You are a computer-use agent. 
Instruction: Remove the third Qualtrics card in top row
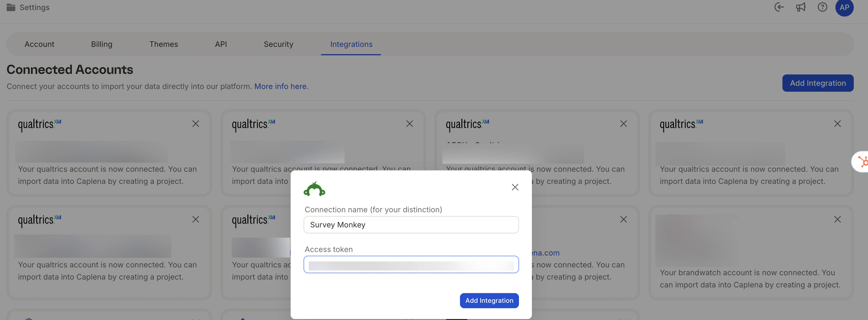pyautogui.click(x=623, y=124)
